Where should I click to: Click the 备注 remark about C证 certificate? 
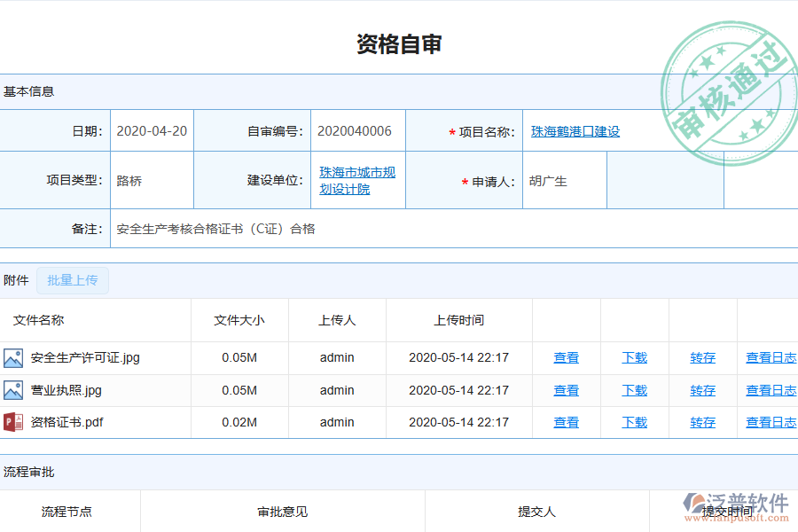pos(215,229)
